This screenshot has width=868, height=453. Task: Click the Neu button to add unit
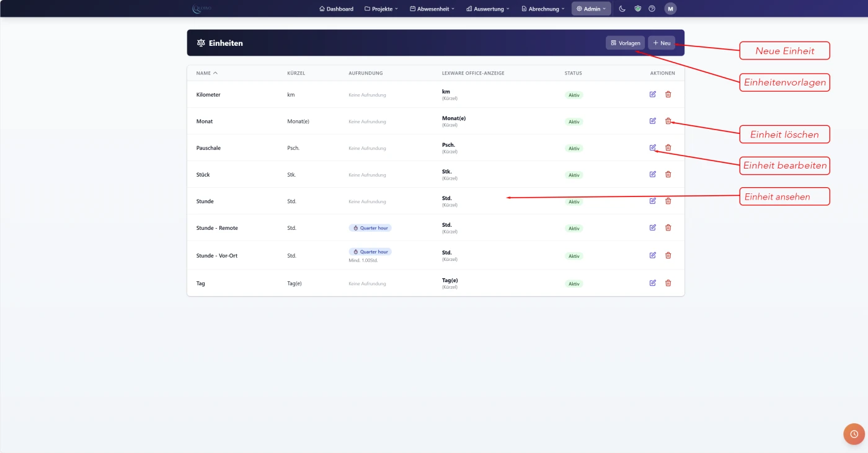[662, 43]
